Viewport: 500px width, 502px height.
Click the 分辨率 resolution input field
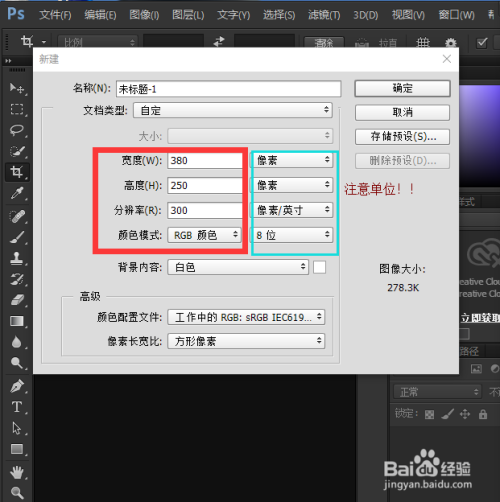tap(204, 210)
